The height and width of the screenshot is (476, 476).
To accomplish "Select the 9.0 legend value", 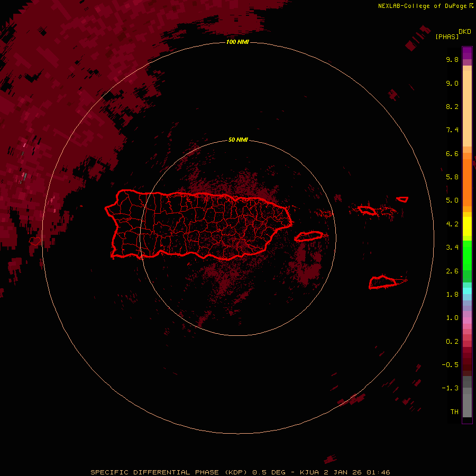I will [x=452, y=83].
